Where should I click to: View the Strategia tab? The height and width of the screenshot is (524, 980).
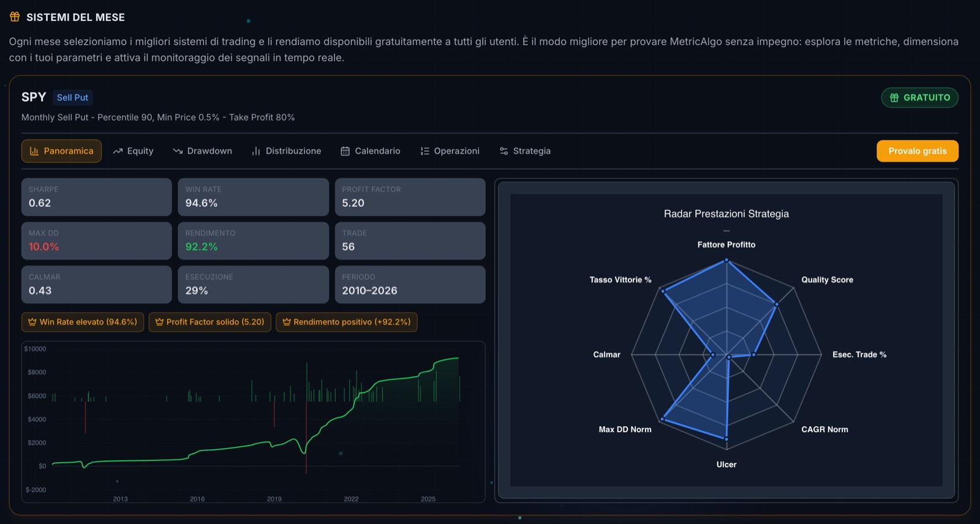point(525,151)
